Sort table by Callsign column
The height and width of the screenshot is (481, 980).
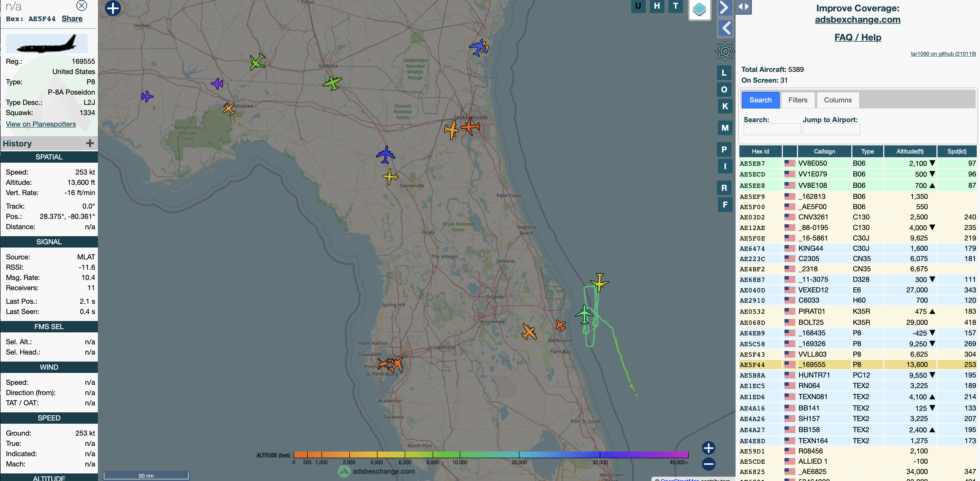[x=825, y=151]
